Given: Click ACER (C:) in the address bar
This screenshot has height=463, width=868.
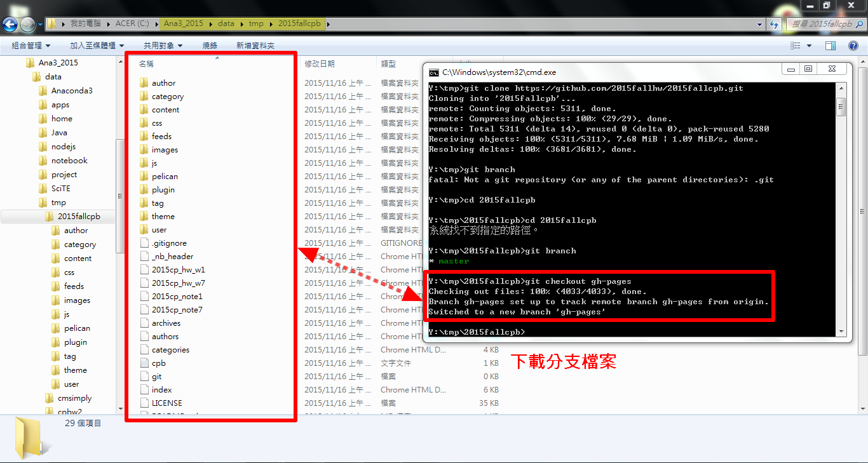Looking at the screenshot, I should click(x=132, y=23).
